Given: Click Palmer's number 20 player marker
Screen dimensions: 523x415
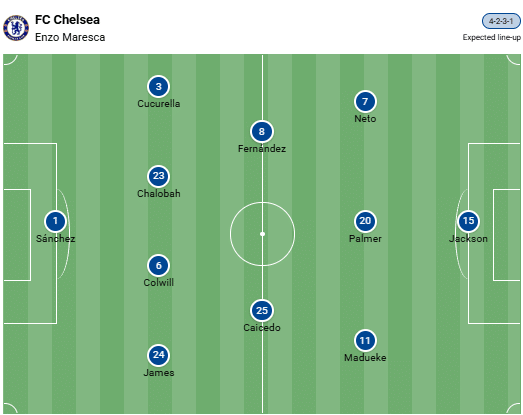Looking at the screenshot, I should 365,221.
